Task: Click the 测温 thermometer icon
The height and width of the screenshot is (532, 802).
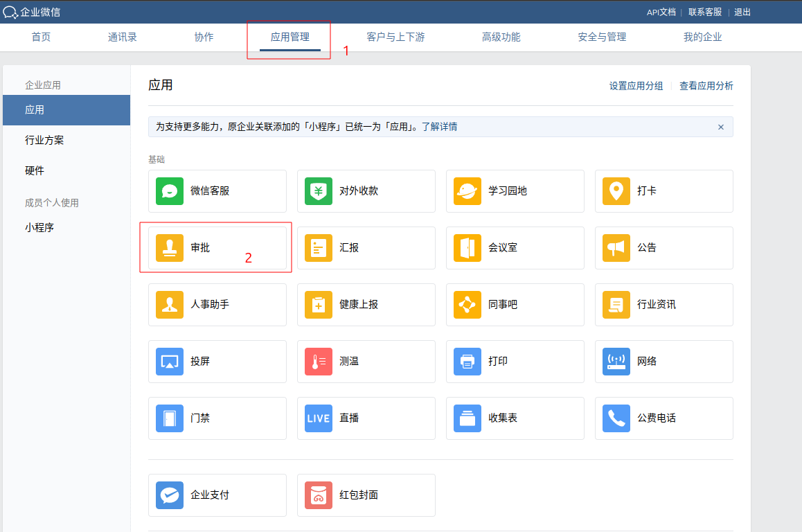Action: tap(319, 362)
